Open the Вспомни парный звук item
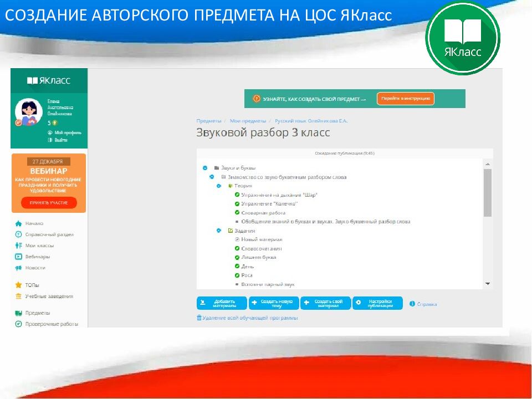This screenshot has height=399, width=532. pyautogui.click(x=268, y=285)
